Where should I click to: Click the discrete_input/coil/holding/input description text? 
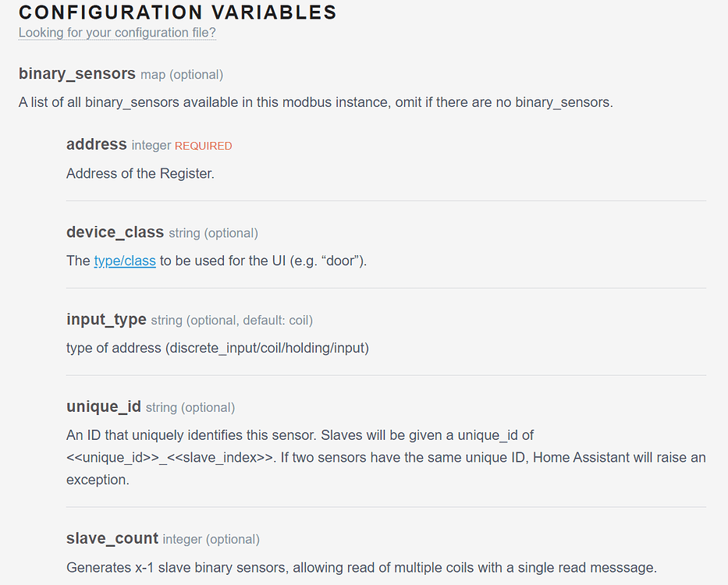pyautogui.click(x=218, y=348)
